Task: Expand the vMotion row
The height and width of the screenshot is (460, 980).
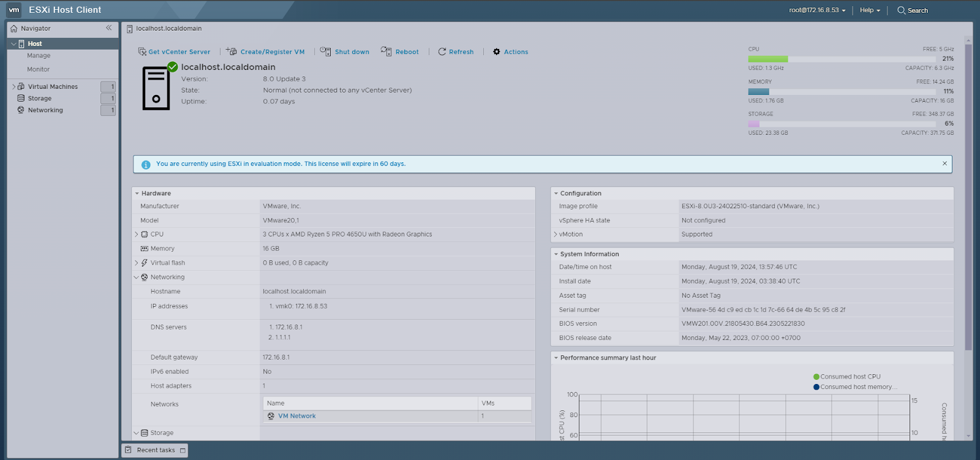Action: tap(556, 235)
